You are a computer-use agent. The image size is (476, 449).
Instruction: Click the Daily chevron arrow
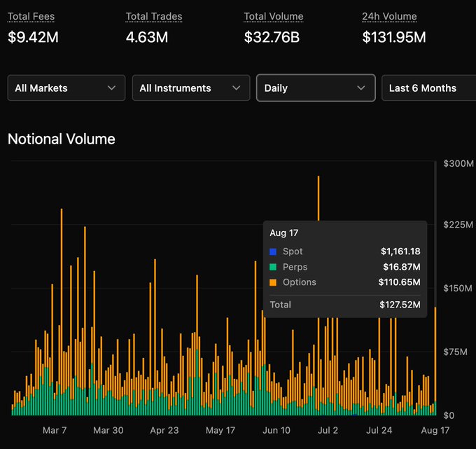361,88
